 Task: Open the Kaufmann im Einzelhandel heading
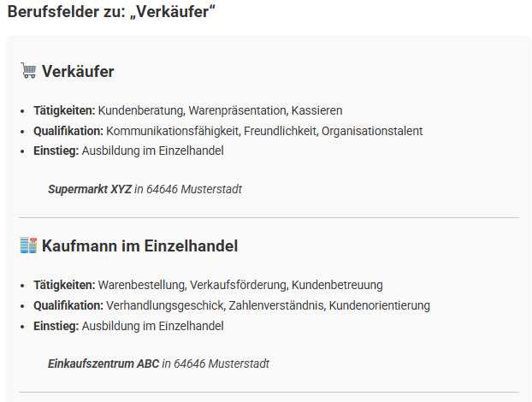coord(139,246)
